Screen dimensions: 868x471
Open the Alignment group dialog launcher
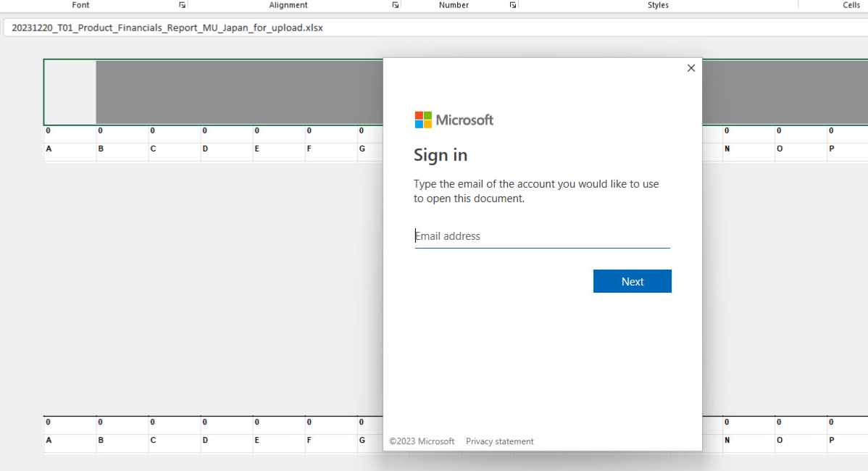pyautogui.click(x=396, y=5)
